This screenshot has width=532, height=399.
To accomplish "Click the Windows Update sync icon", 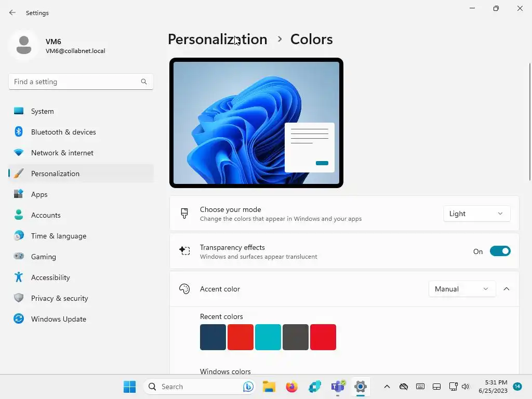I will tap(19, 318).
